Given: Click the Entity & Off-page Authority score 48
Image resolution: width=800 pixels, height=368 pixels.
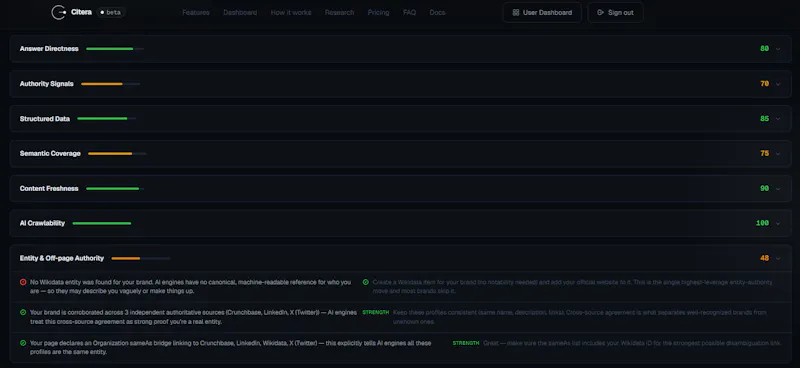Looking at the screenshot, I should click(764, 259).
